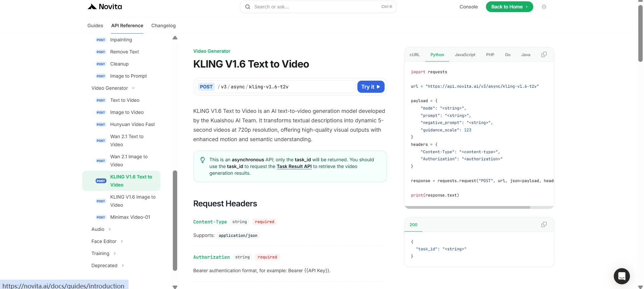Click the POST badge beside Cleanup
Screen dimensions: 644x289
click(101, 64)
